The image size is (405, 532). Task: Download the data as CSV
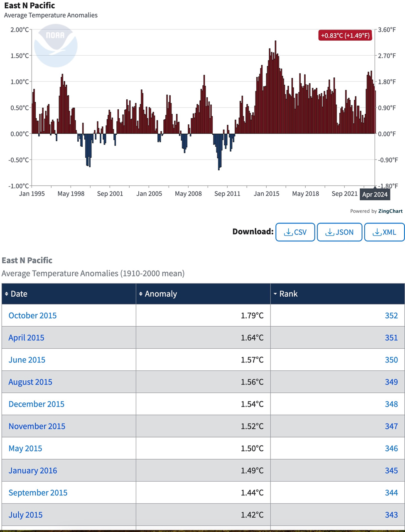click(295, 232)
